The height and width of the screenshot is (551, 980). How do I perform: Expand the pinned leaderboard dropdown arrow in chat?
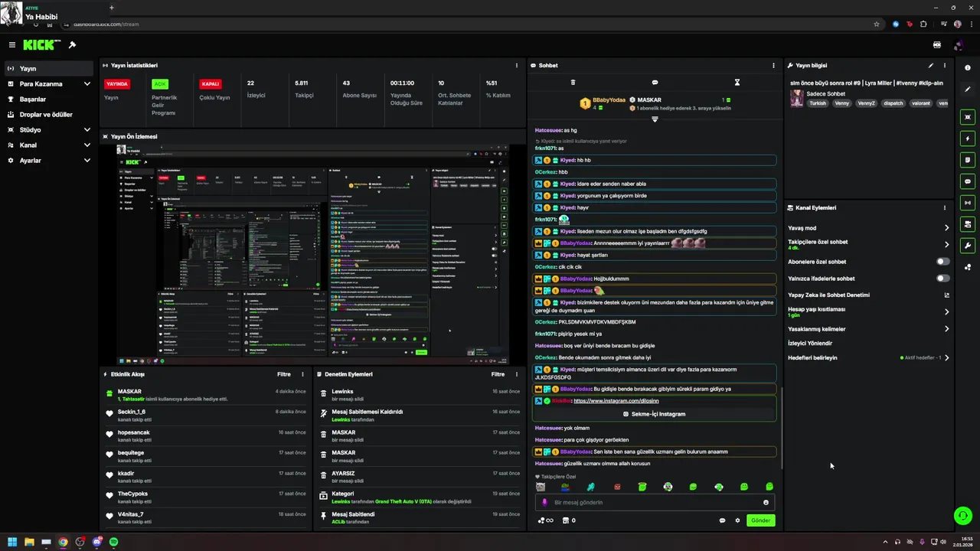(x=655, y=119)
